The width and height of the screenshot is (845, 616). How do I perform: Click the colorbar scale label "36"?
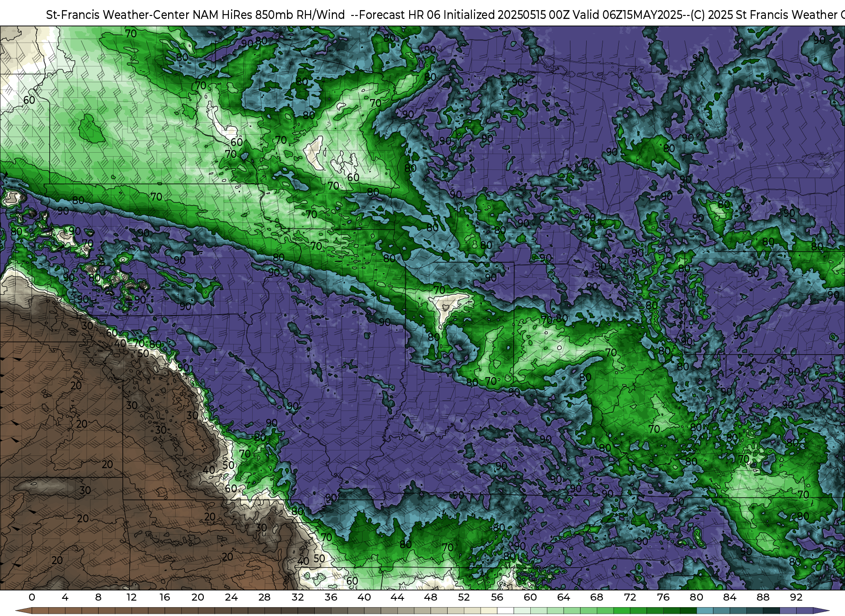[331, 598]
